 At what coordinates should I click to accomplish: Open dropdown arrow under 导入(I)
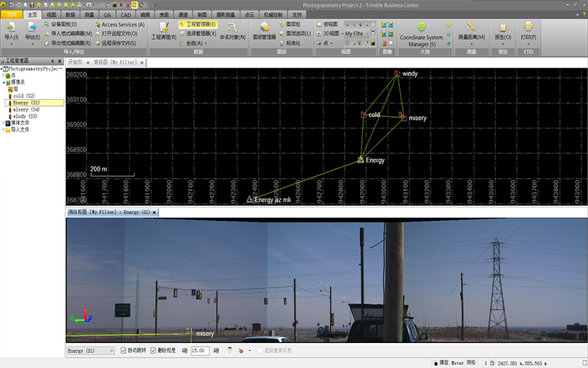click(11, 44)
